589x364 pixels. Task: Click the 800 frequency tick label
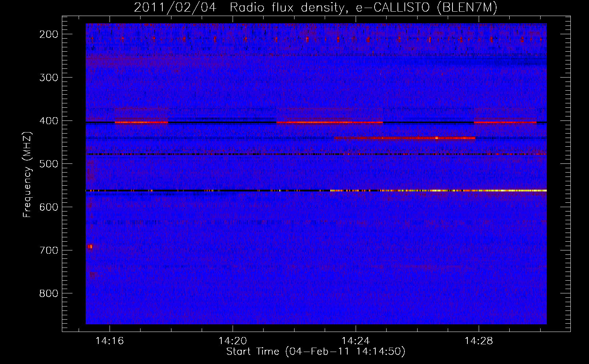(49, 293)
